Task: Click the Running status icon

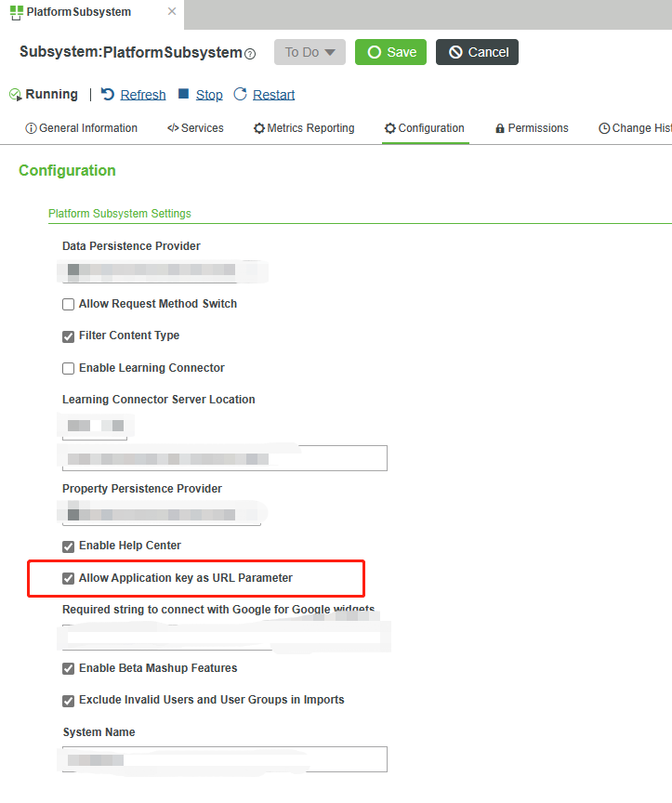Action: (16, 95)
